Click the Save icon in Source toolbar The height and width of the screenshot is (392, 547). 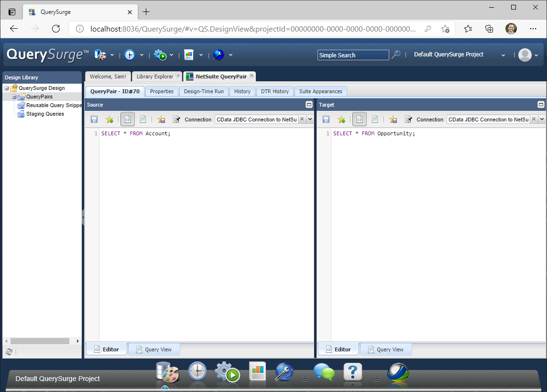[94, 120]
